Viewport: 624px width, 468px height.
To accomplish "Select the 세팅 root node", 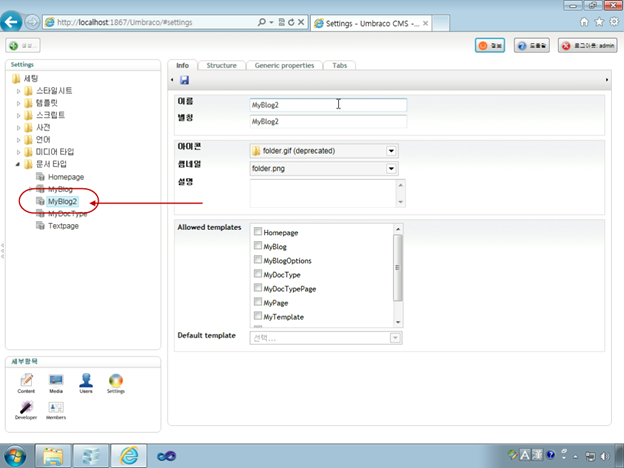I will [31, 78].
